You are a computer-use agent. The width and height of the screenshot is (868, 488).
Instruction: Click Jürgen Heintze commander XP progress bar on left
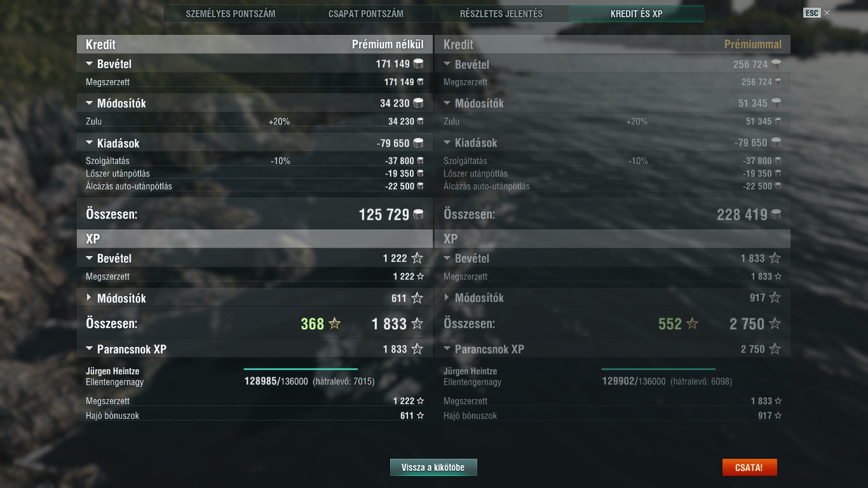(x=304, y=369)
